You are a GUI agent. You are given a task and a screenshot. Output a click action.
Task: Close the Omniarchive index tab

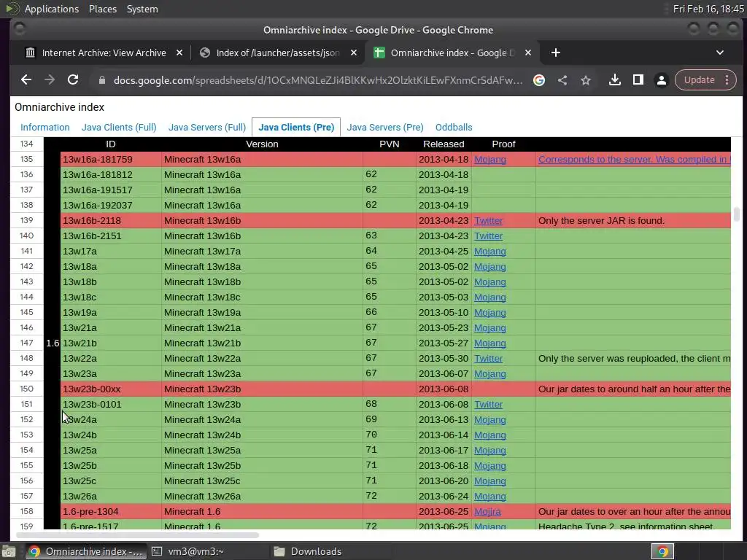point(528,52)
